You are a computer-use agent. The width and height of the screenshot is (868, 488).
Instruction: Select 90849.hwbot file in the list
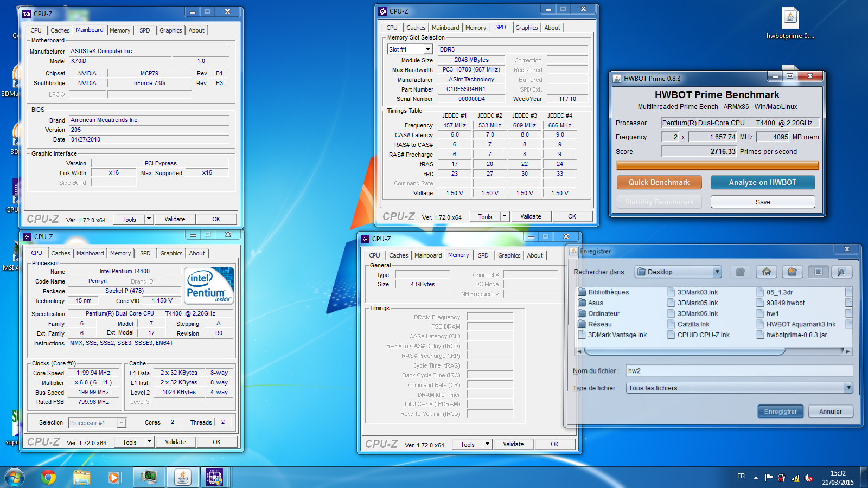(x=781, y=303)
